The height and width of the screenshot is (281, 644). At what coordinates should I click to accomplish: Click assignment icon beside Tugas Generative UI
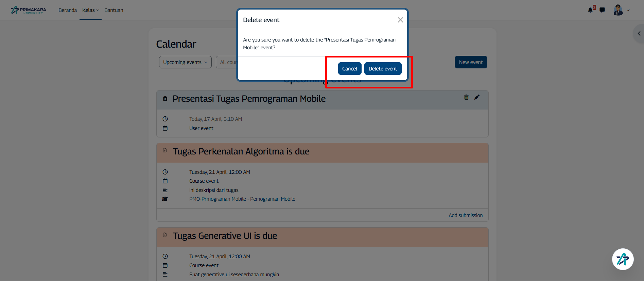click(165, 235)
